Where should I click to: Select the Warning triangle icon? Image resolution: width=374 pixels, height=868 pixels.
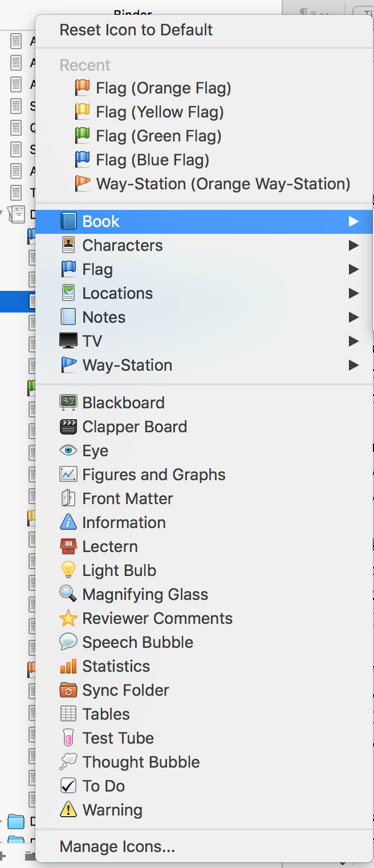[x=68, y=810]
